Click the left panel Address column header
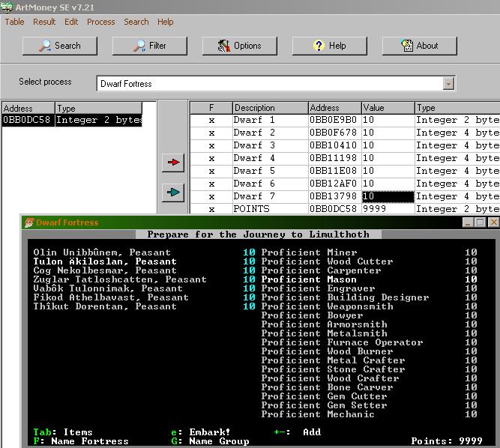This screenshot has width=500, height=448. (x=28, y=109)
